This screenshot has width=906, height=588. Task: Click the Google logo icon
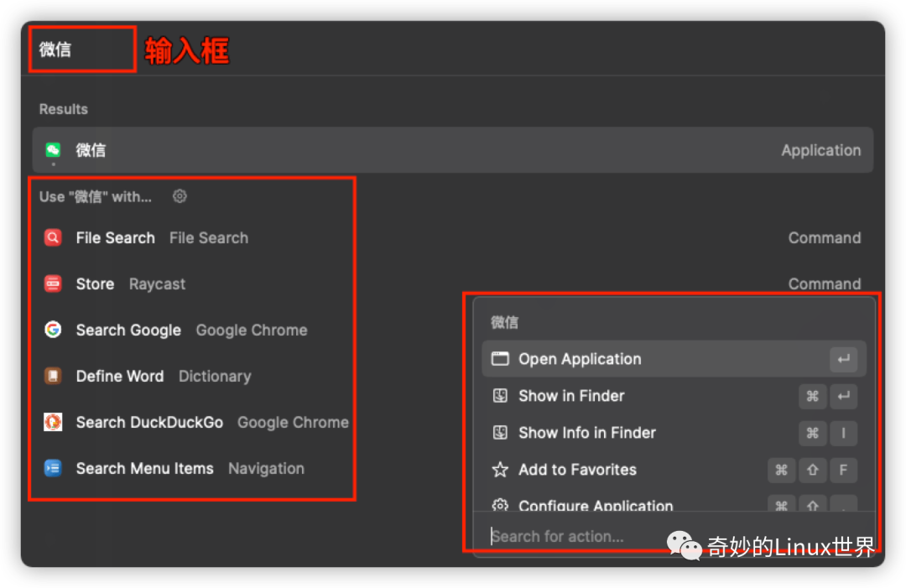pos(53,330)
